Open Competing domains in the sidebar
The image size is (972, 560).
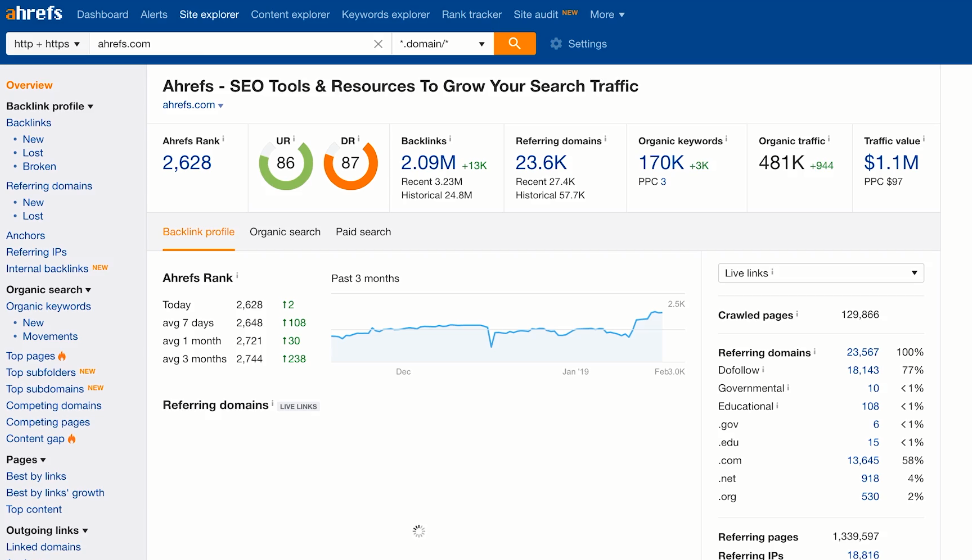54,406
